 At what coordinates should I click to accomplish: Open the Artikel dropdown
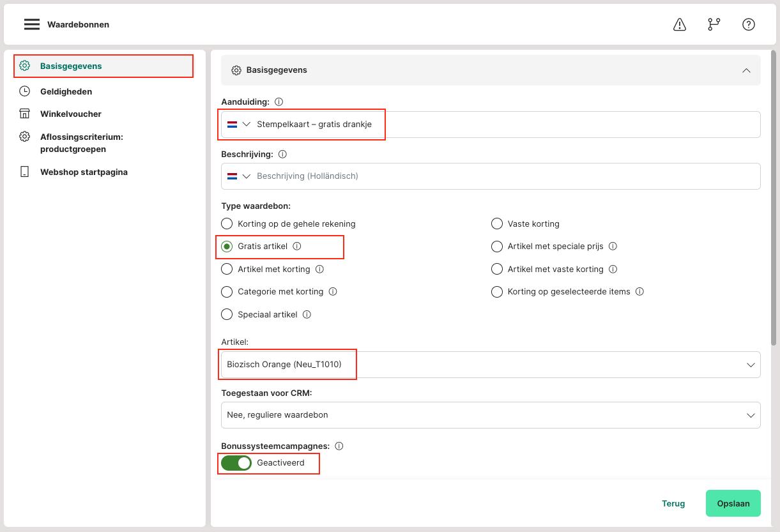(490, 365)
